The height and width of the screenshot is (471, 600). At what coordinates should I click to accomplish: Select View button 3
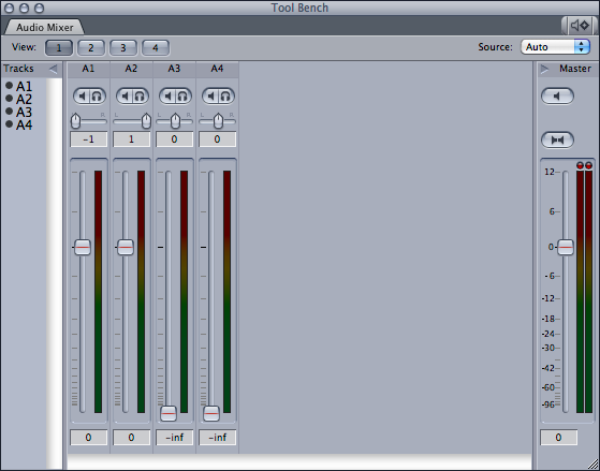click(123, 48)
